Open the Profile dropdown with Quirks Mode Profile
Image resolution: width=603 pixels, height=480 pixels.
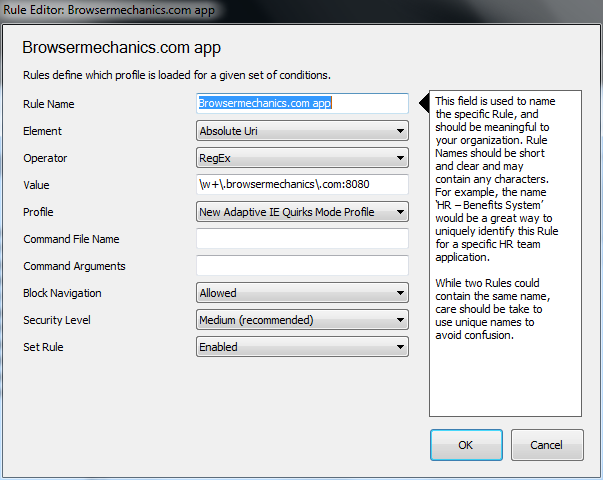click(302, 212)
